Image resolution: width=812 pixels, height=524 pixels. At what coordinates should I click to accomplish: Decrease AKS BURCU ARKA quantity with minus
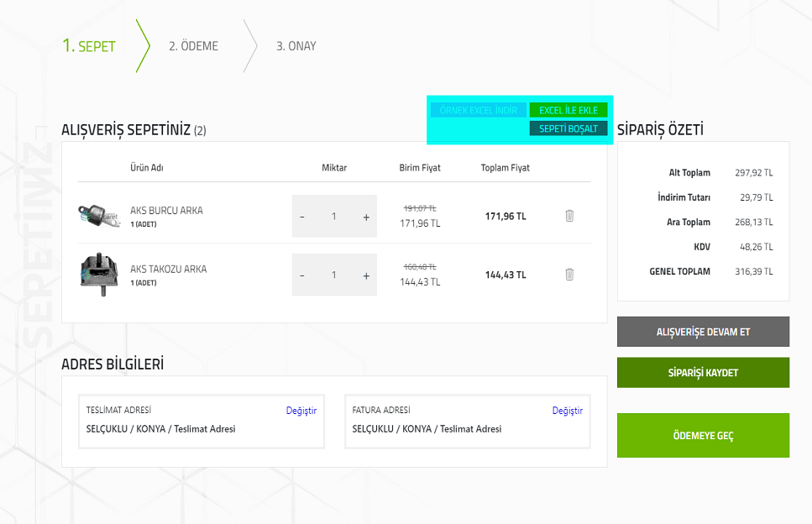click(302, 217)
